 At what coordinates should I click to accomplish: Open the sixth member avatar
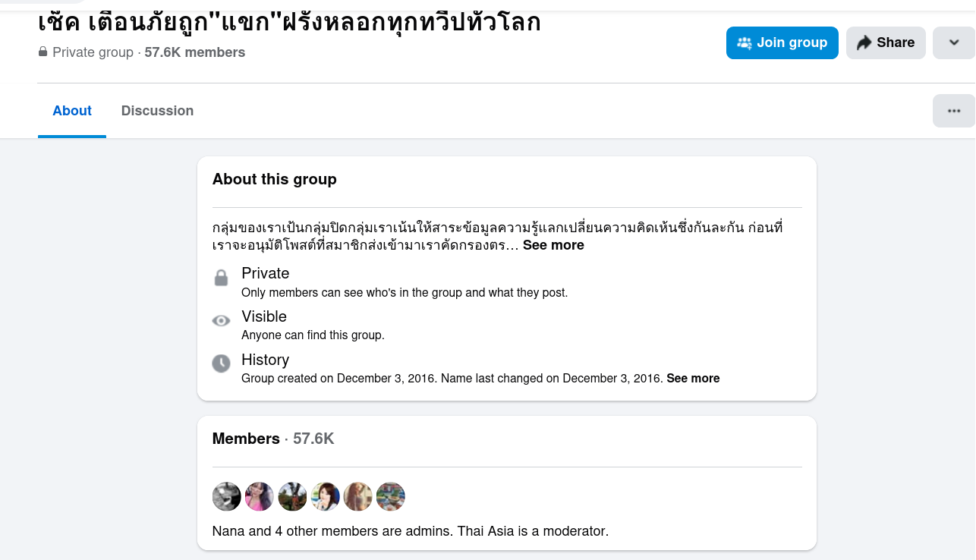tap(391, 497)
